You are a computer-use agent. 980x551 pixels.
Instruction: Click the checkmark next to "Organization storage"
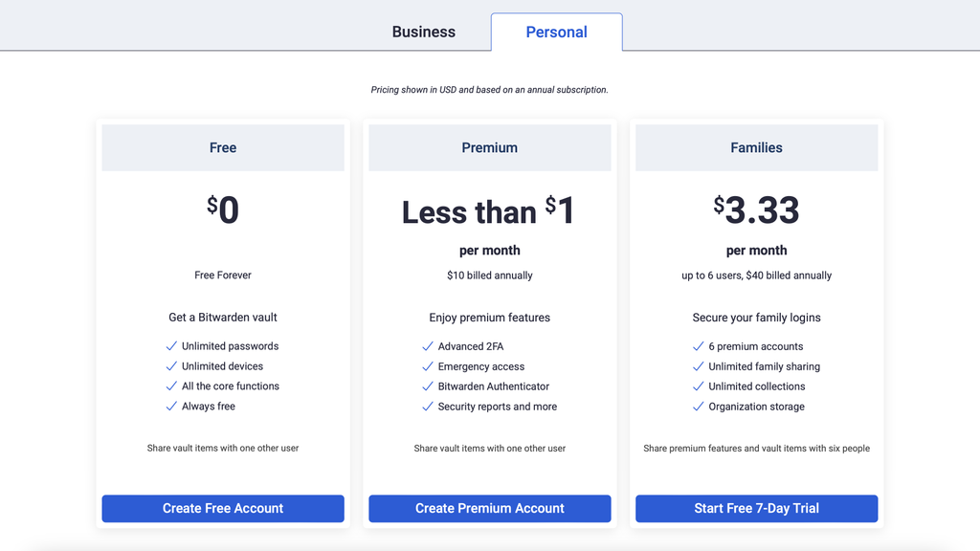[699, 406]
